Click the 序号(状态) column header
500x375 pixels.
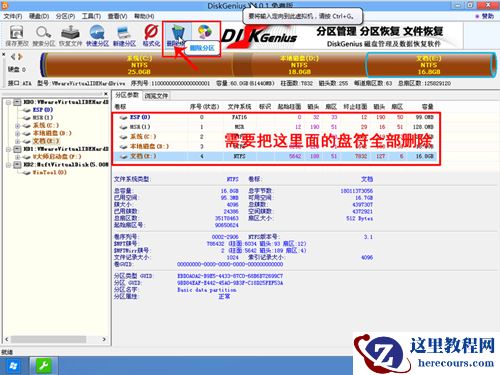point(204,107)
